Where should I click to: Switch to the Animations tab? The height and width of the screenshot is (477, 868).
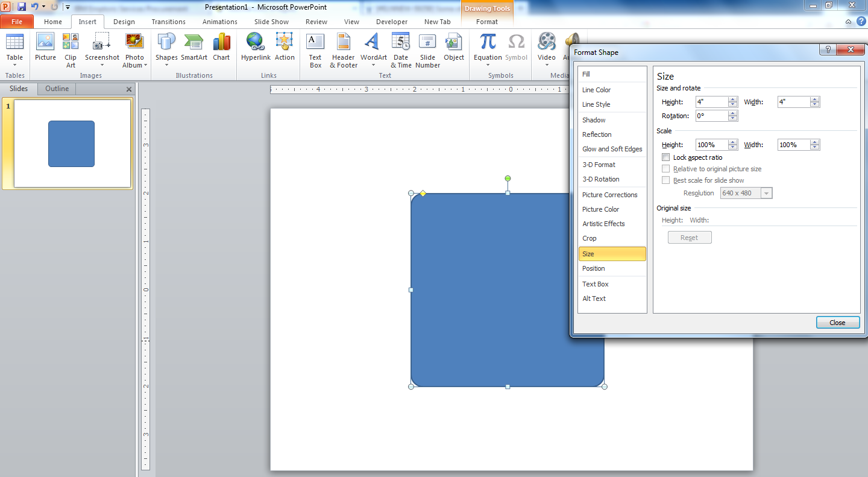[219, 22]
